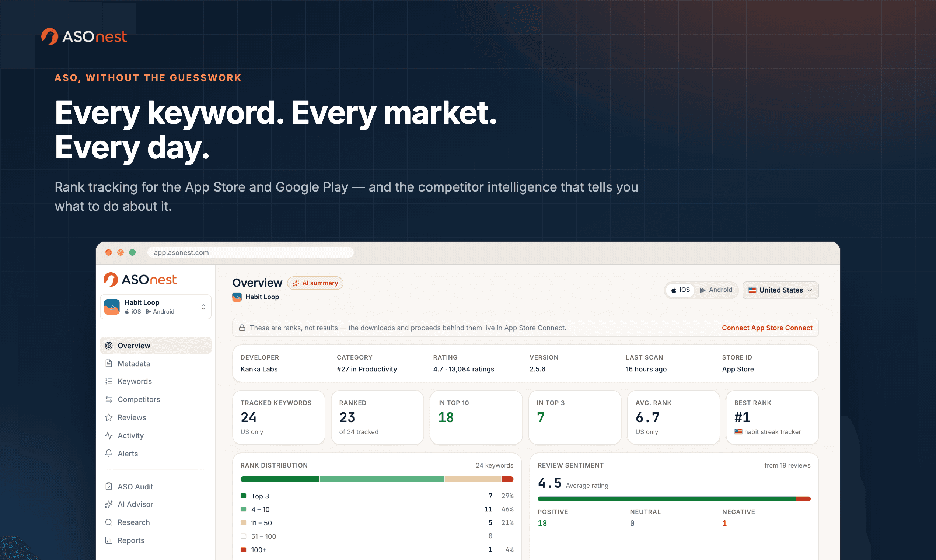
Task: Navigate to Reviews
Action: (156, 417)
